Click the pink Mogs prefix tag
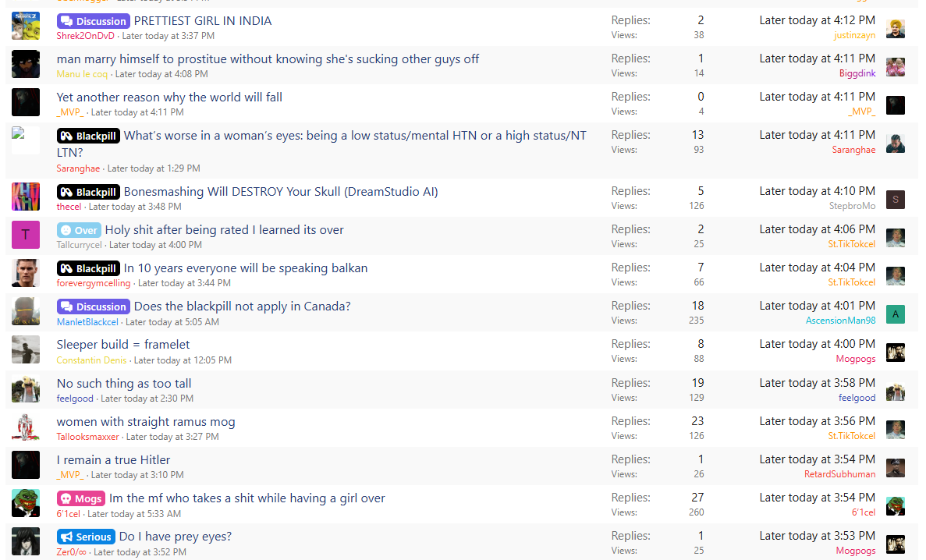The width and height of the screenshot is (926, 560). pos(80,498)
